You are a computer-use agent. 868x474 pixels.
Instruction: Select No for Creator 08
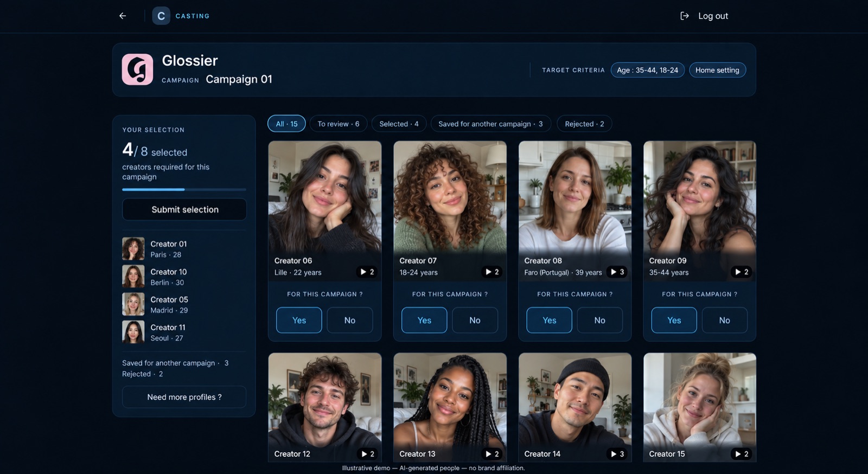tap(599, 320)
